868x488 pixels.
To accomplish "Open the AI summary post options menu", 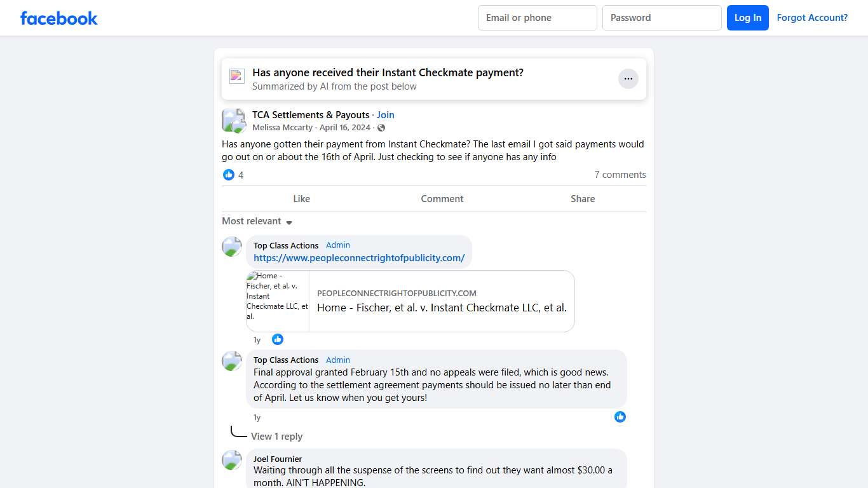I will point(628,78).
